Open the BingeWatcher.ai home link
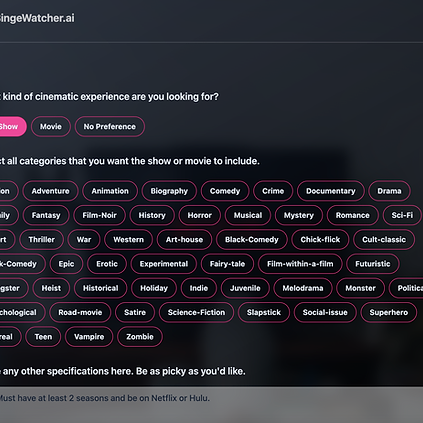The image size is (423, 423). click(x=37, y=18)
